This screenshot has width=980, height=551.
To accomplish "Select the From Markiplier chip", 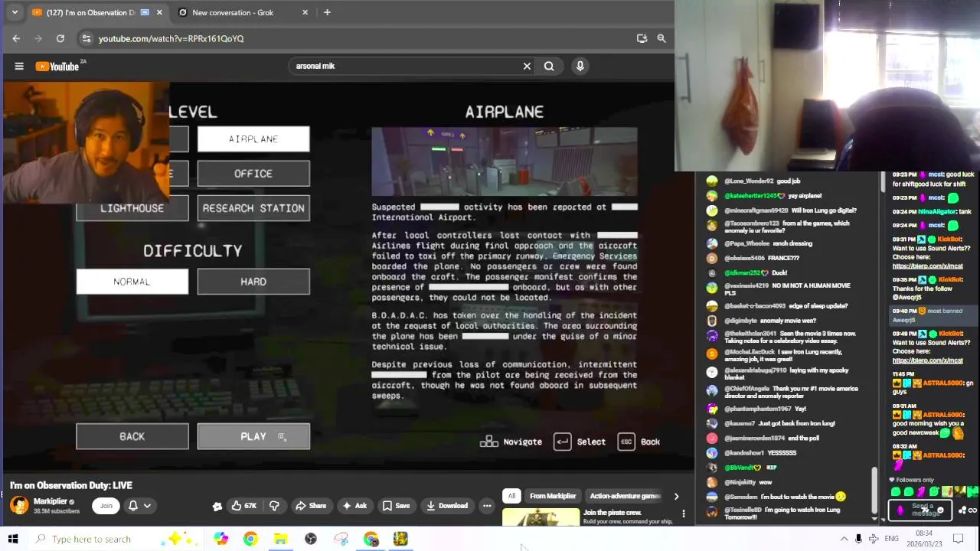I will (x=552, y=496).
